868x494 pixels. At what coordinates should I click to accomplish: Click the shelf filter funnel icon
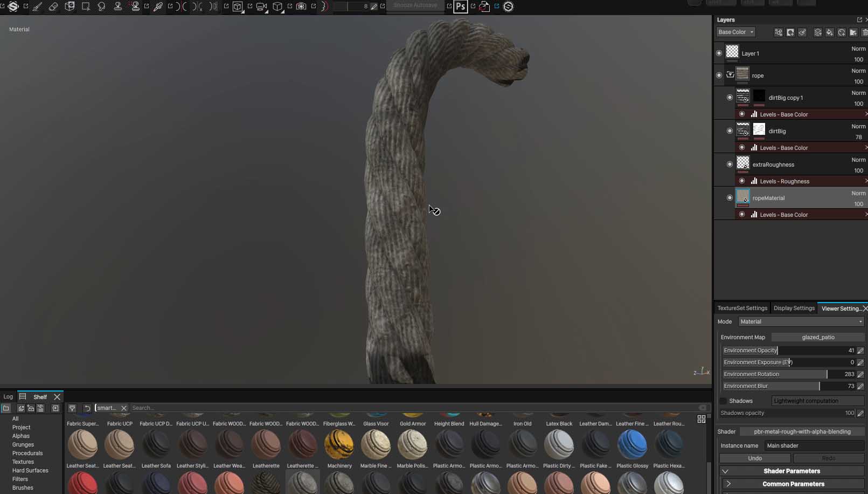[x=72, y=408]
